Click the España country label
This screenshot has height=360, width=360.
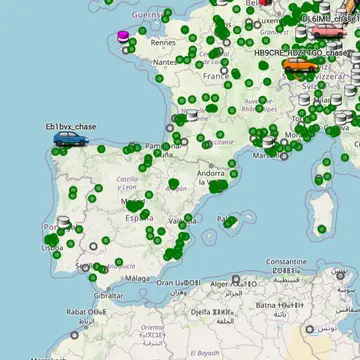pyautogui.click(x=139, y=218)
